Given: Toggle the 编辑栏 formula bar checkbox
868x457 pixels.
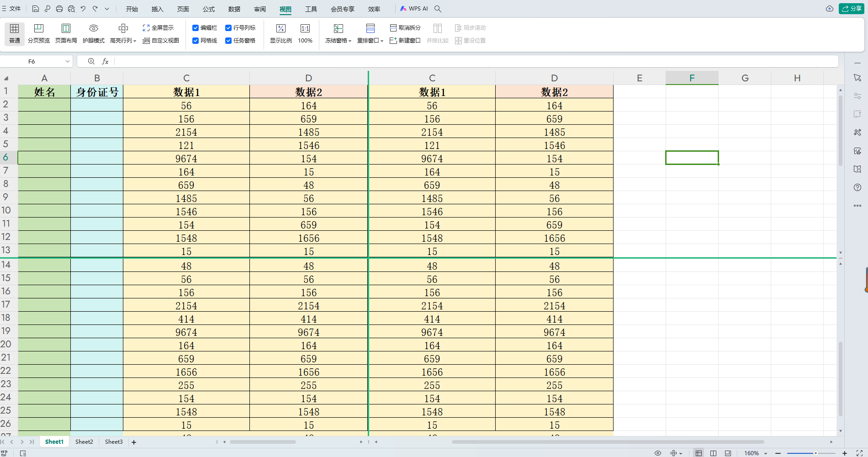Looking at the screenshot, I should [196, 27].
